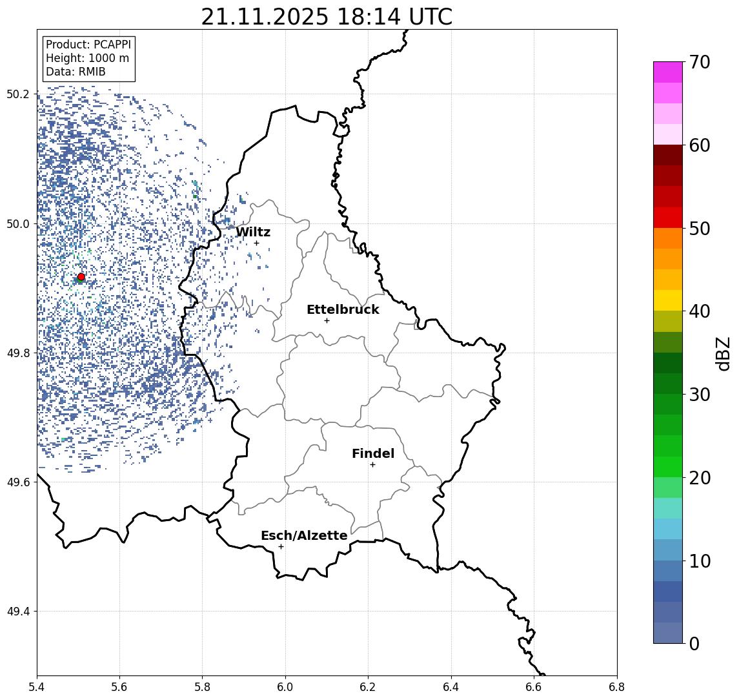Screen dimensions: 739x700
Task: Click the dark maroon colorbar swatch below 60
Action: point(668,155)
